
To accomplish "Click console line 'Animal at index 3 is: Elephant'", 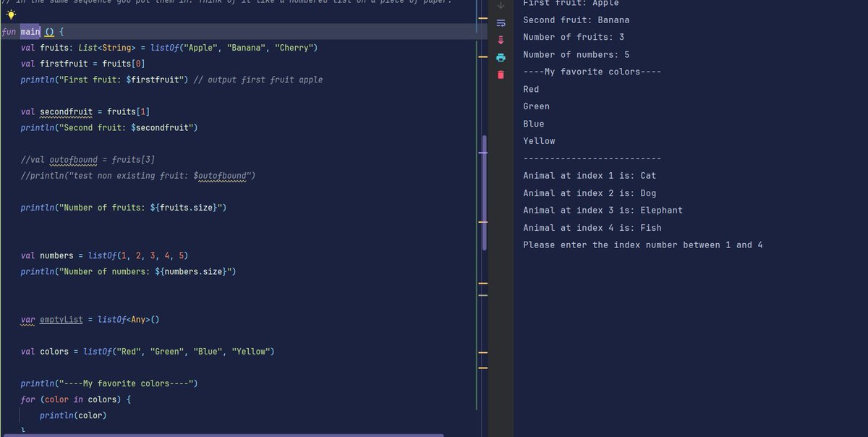I will pyautogui.click(x=603, y=211).
